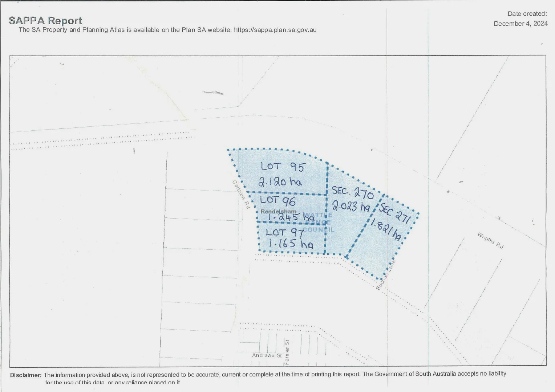Click the Carthew Rd street label
Viewport: 555px width, 392px height.
click(x=242, y=195)
